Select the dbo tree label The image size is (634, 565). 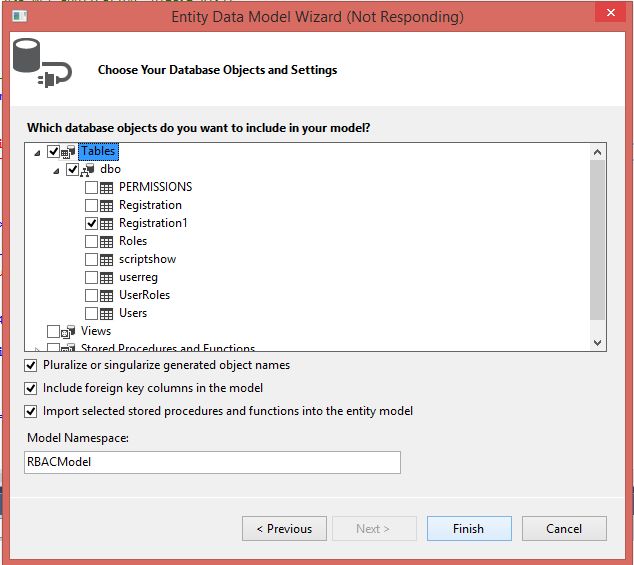click(110, 169)
